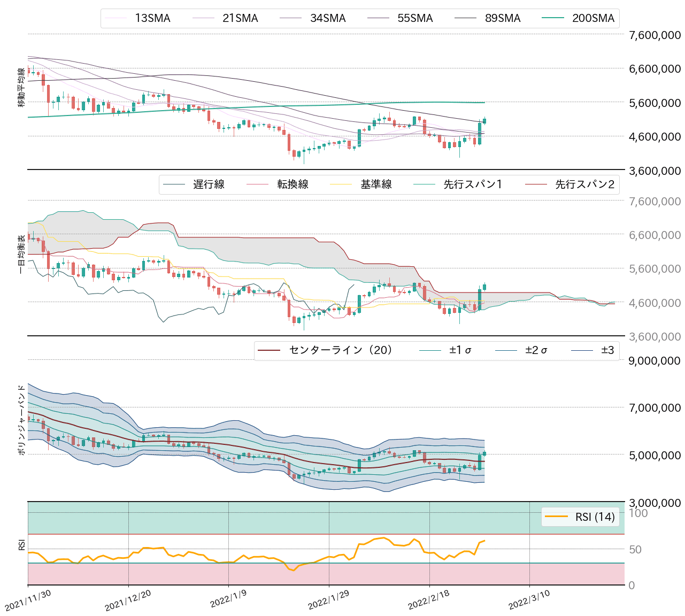This screenshot has width=685, height=616.
Task: Click the ±2σ legend label
Action: pos(535,350)
